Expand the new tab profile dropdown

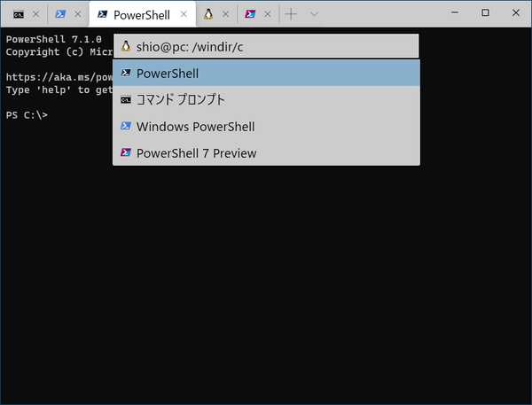[x=314, y=14]
